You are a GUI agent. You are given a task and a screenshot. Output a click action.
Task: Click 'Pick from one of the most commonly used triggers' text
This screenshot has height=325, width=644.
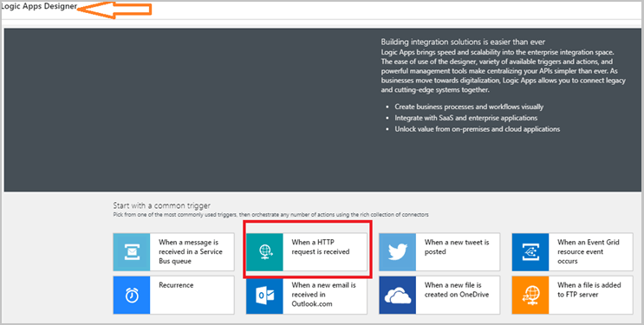(x=176, y=215)
